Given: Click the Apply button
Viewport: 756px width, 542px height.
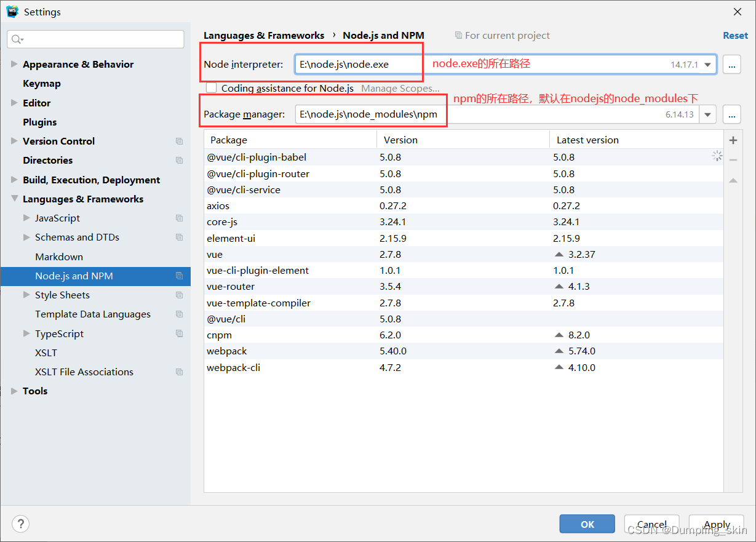Looking at the screenshot, I should [717, 524].
